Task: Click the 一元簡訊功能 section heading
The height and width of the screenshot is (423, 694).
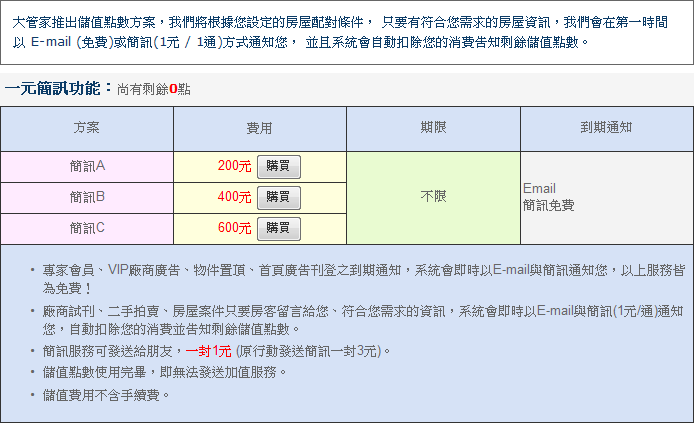Action: [x=58, y=89]
